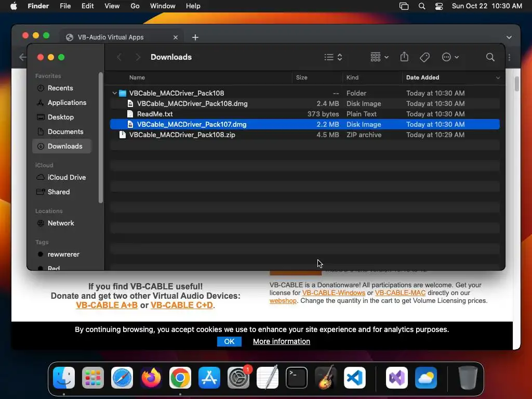Open System Settings in the Dock
Image resolution: width=532 pixels, height=399 pixels.
tap(238, 378)
